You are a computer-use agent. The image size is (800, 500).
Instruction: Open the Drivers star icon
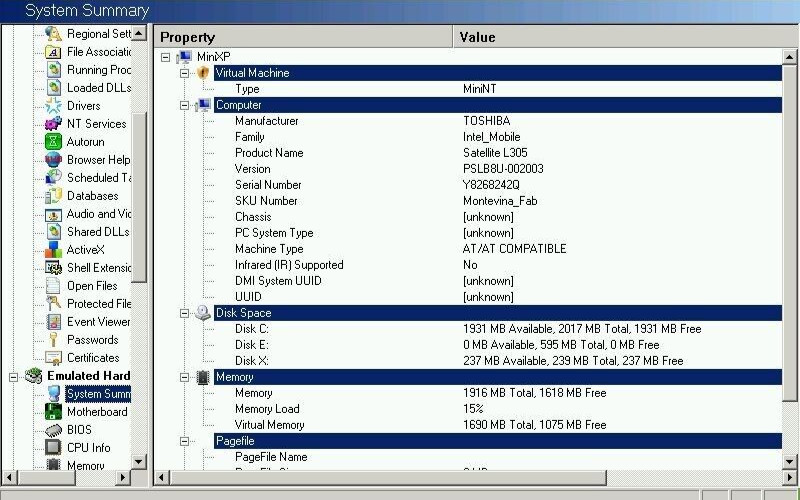(53, 106)
